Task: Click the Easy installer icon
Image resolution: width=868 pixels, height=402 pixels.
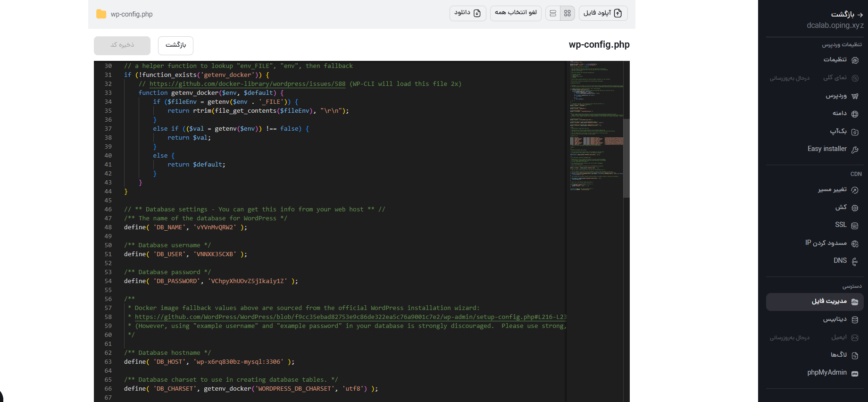Action: pyautogui.click(x=855, y=149)
